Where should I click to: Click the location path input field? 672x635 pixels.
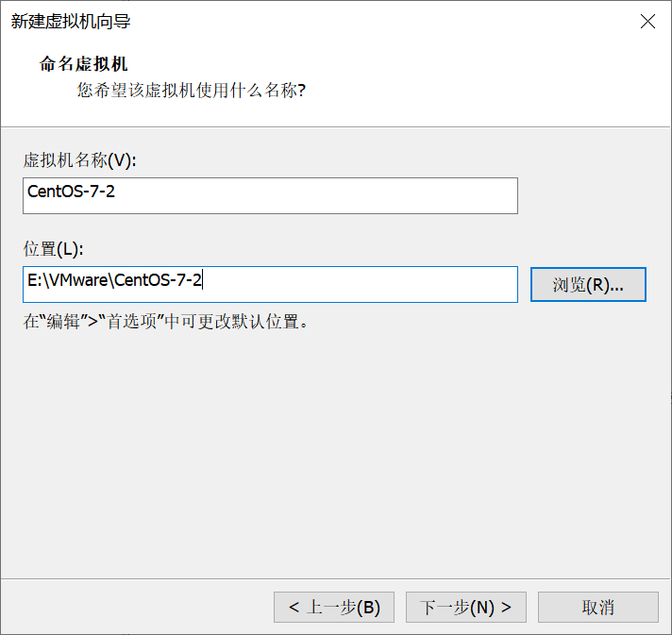pos(270,284)
